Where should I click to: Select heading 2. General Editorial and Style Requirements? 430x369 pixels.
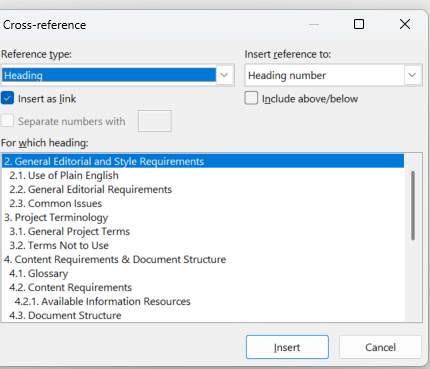tap(203, 161)
